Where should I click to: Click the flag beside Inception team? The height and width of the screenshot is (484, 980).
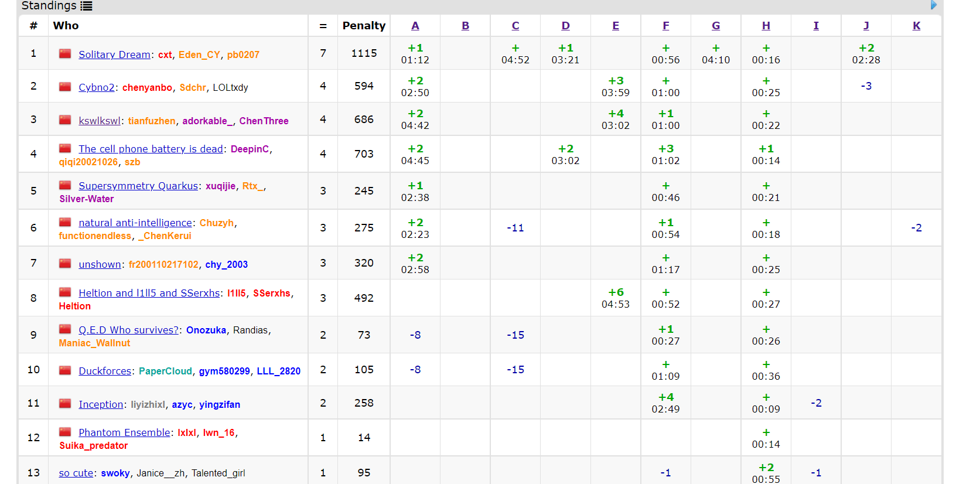[x=65, y=404]
